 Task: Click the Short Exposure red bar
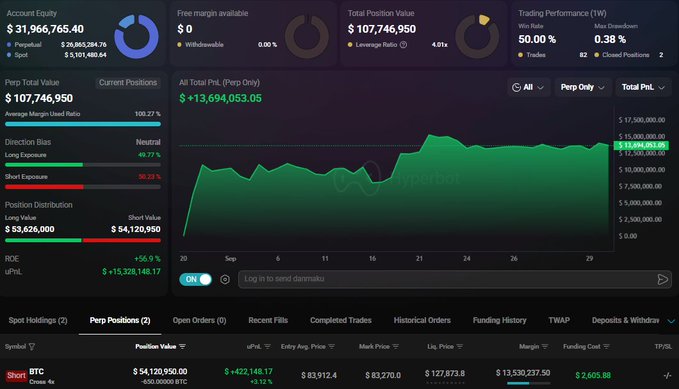tap(44, 187)
